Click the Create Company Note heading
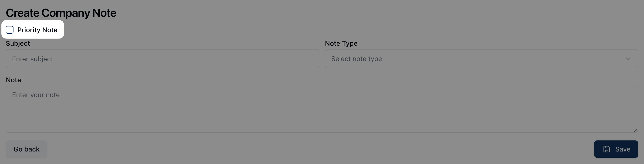The image size is (644, 164). (61, 13)
